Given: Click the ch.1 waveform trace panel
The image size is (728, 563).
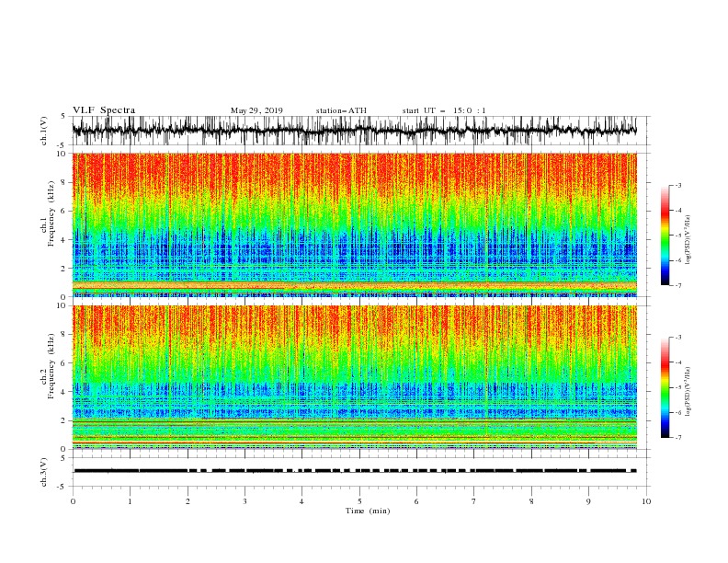Looking at the screenshot, I should [360, 131].
